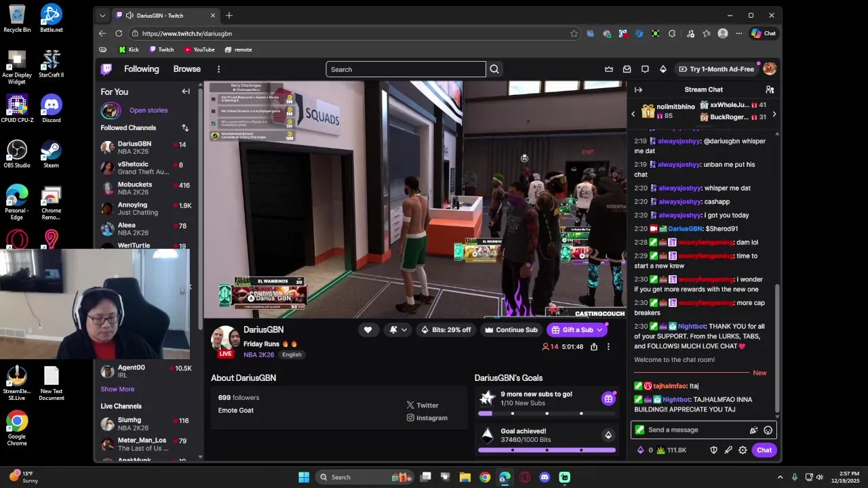Open stream notification bell dropdown
Image resolution: width=868 pixels, height=488 pixels.
pos(398,330)
